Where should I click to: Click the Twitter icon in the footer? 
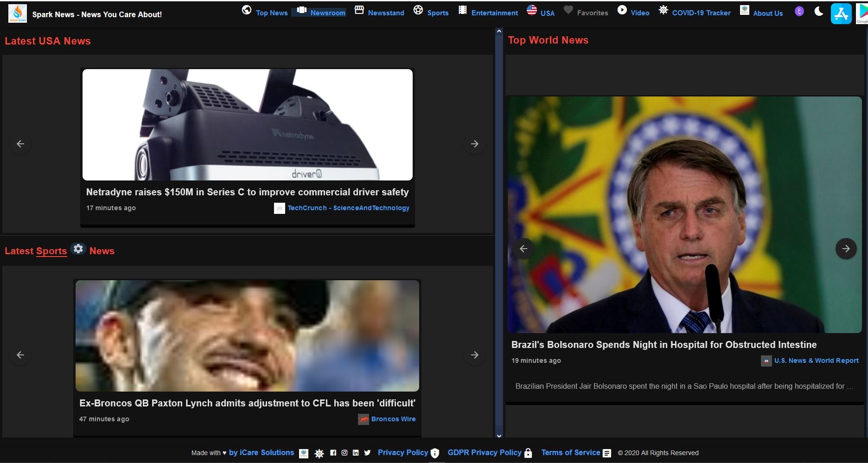pos(367,453)
